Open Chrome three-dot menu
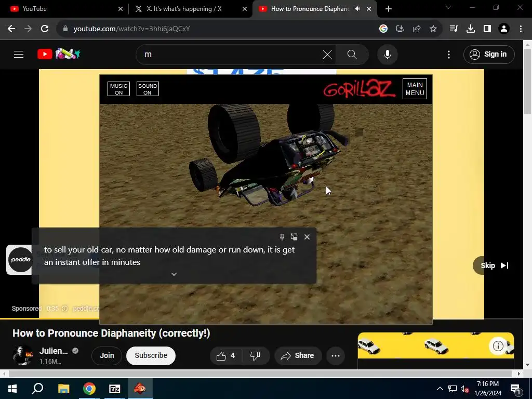Image resolution: width=532 pixels, height=399 pixels. pyautogui.click(x=521, y=29)
